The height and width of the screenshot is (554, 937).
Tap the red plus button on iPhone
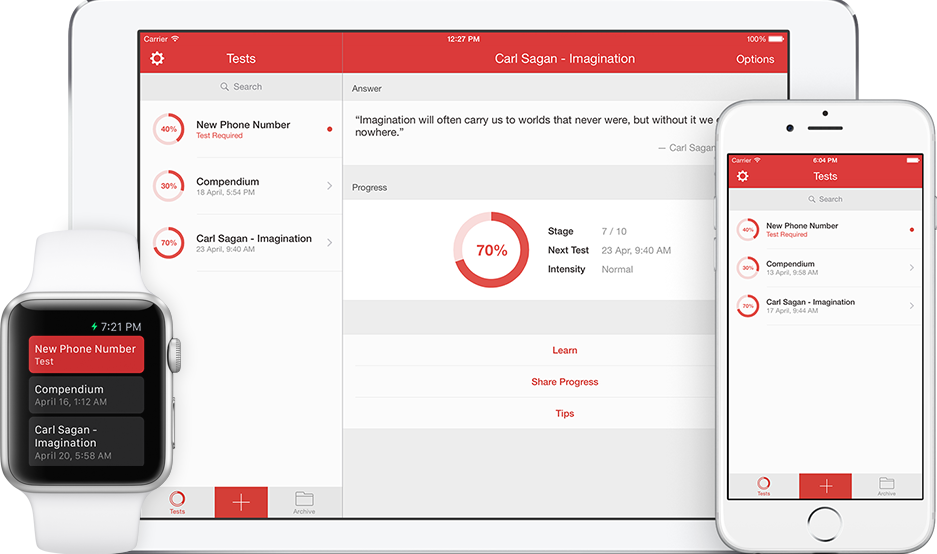click(825, 486)
